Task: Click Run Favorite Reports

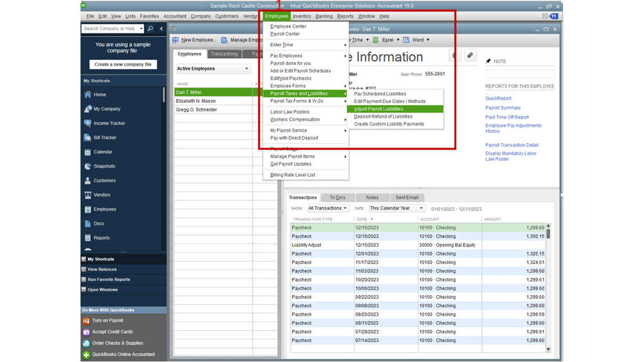Action: pos(108,280)
